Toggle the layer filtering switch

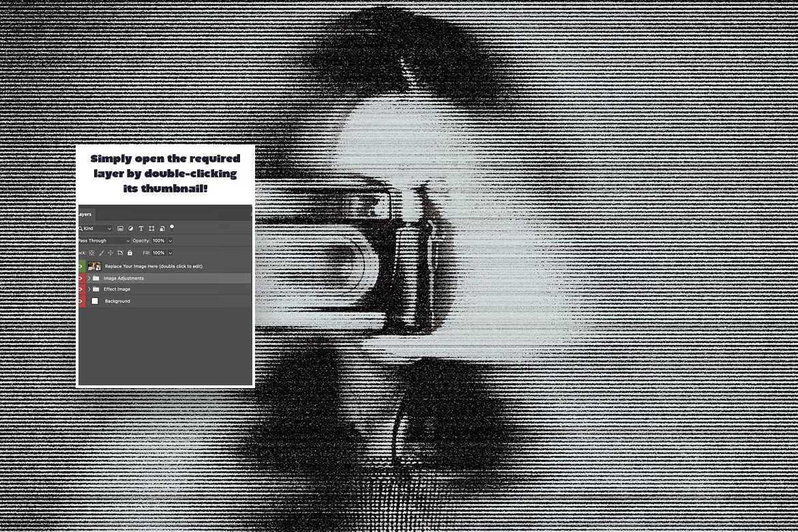tap(172, 227)
